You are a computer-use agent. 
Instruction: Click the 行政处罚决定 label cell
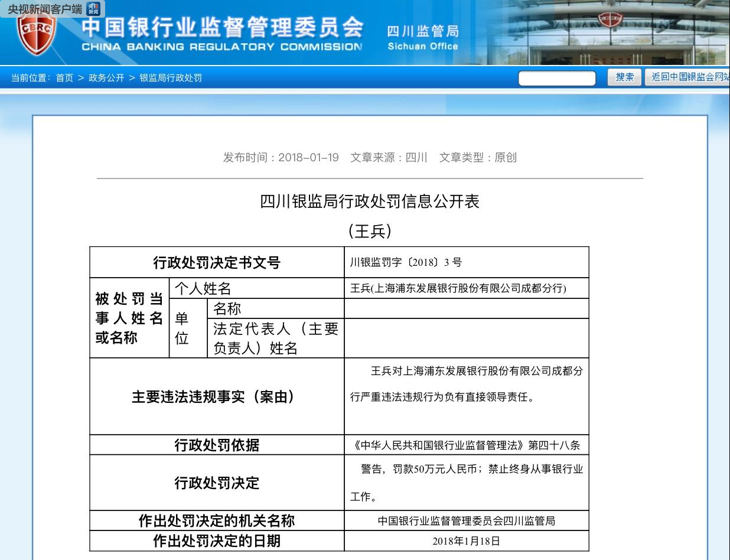coord(217,483)
